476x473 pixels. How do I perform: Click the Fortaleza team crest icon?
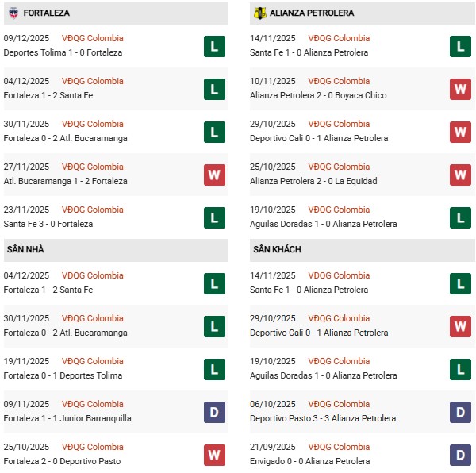(x=13, y=13)
